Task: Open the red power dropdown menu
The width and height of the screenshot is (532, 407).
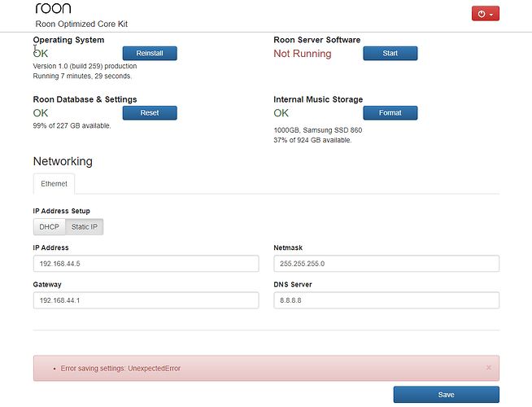Action: click(485, 14)
